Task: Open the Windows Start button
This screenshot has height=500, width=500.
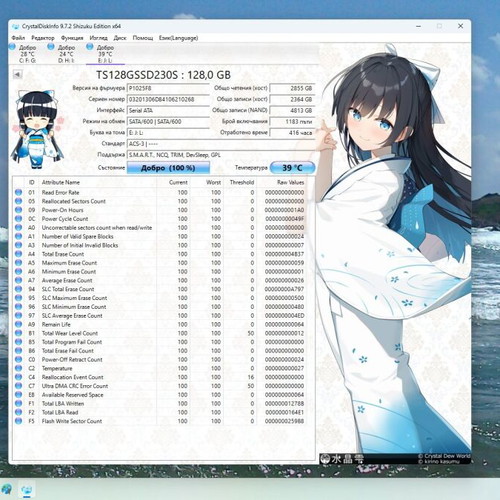Action: 7,489
